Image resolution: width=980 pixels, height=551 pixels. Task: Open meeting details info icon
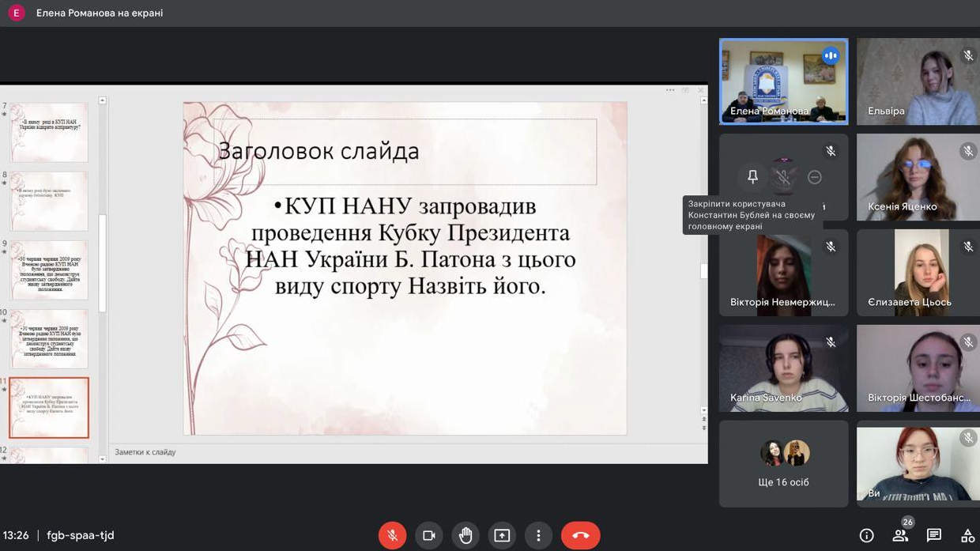pyautogui.click(x=866, y=535)
